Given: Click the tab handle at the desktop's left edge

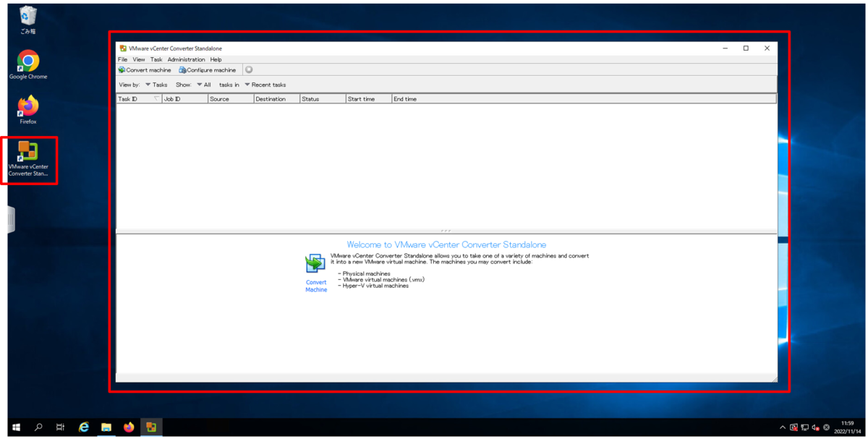Looking at the screenshot, I should click(x=11, y=219).
